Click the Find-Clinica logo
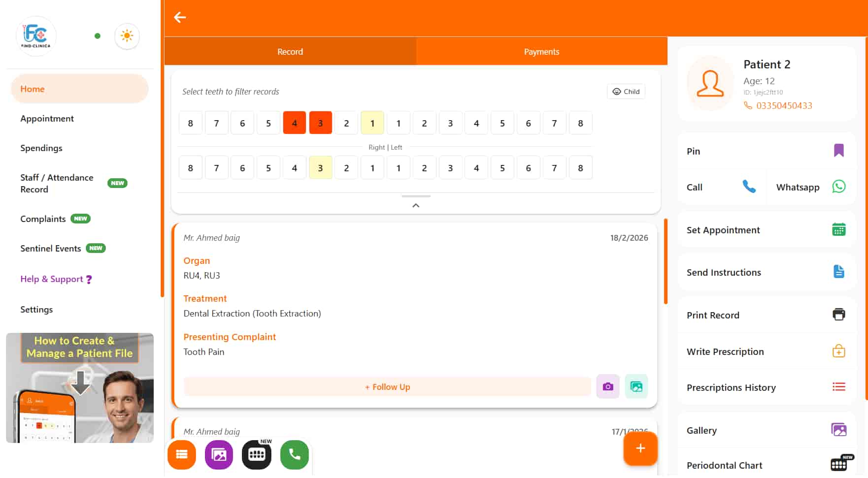This screenshot has height=478, width=868. 36,36
